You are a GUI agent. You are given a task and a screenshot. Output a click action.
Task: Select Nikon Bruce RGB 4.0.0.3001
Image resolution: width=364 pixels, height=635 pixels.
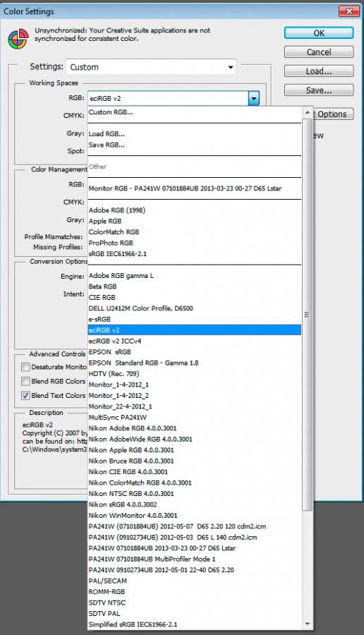coord(195,461)
